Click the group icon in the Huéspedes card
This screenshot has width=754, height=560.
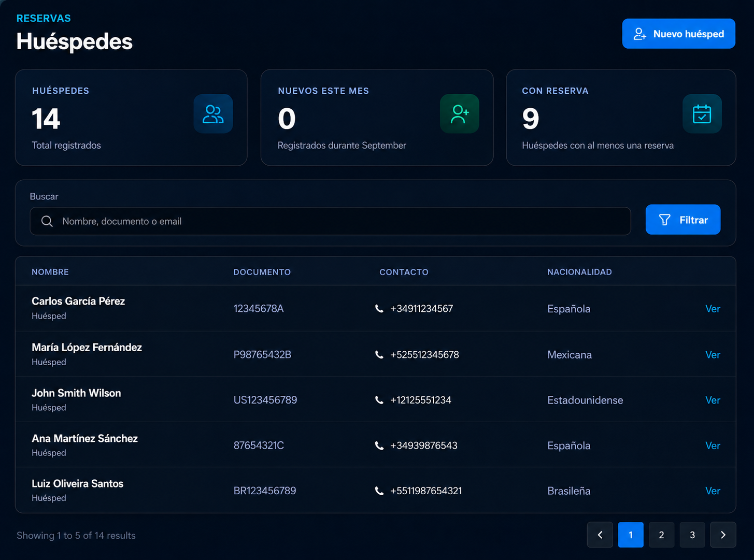213,114
